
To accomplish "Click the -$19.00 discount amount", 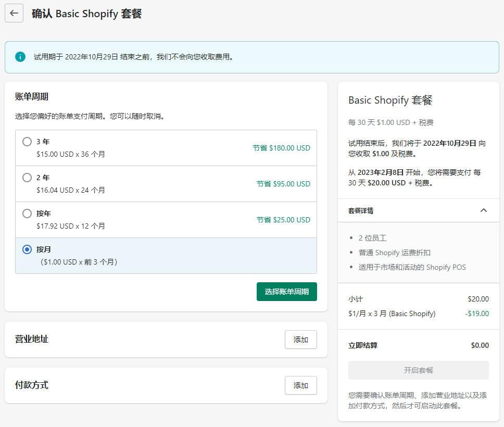I will click(477, 313).
